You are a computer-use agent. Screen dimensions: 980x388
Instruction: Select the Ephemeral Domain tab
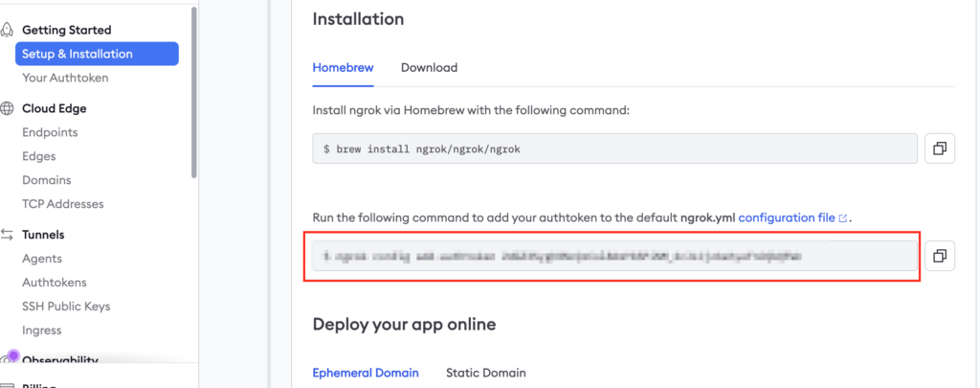click(366, 373)
